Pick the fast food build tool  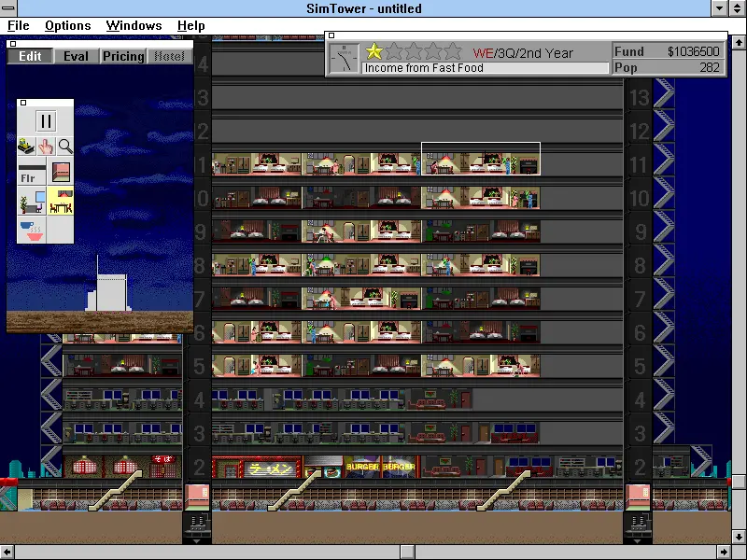[31, 231]
